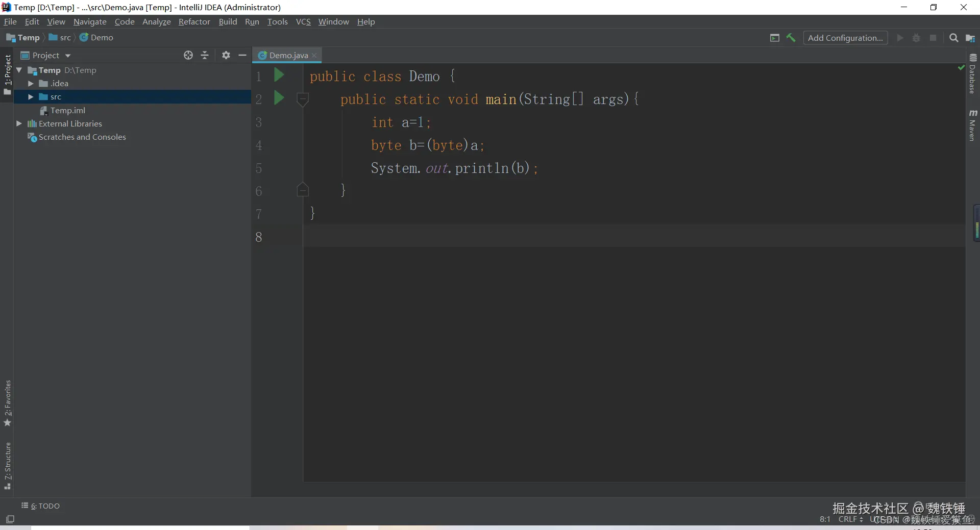Place cursor on line 5 println statement
This screenshot has width=980, height=530.
coord(454,168)
